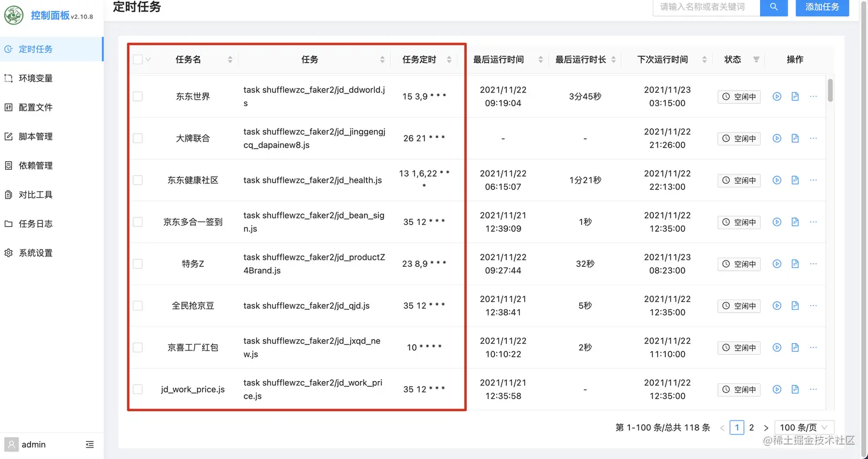
Task: Open 脚本管理 in the sidebar
Action: coord(52,137)
